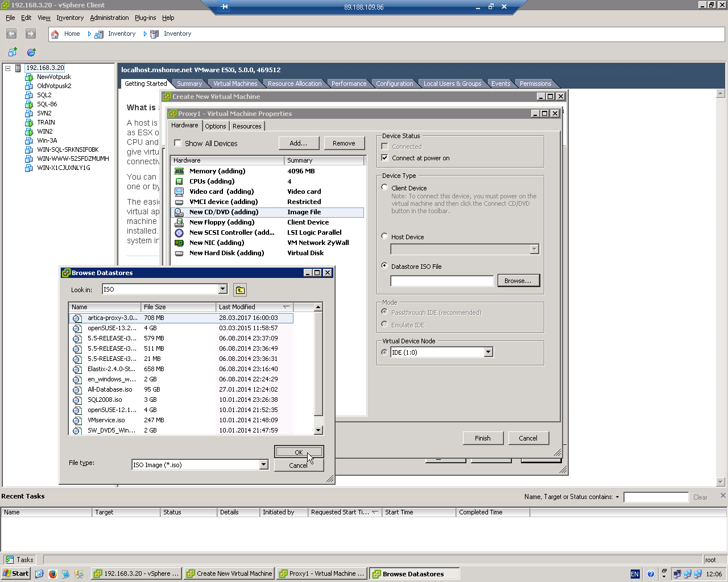Select the SQL-86 VM icon
Image resolution: width=728 pixels, height=582 pixels.
[29, 105]
